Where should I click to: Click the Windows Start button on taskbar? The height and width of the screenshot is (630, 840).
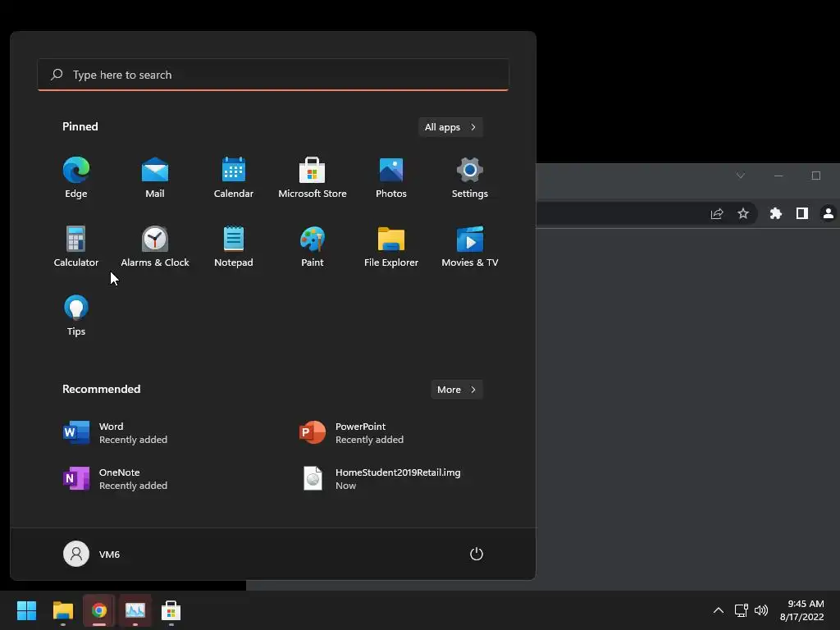26,610
